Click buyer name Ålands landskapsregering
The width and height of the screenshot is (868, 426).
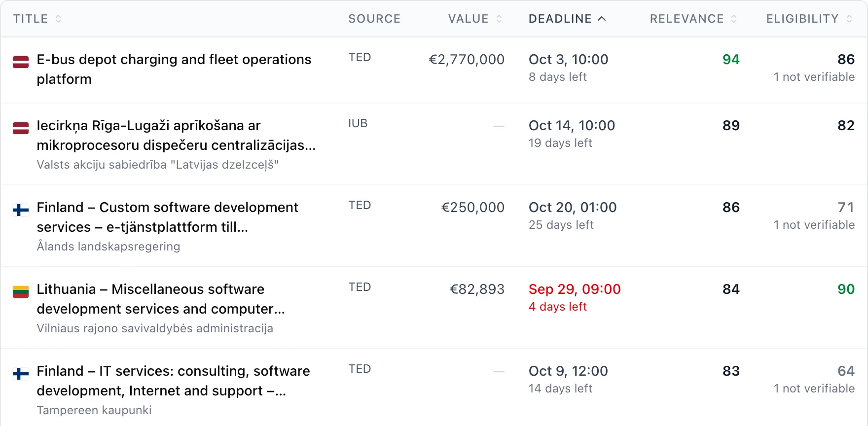point(108,247)
